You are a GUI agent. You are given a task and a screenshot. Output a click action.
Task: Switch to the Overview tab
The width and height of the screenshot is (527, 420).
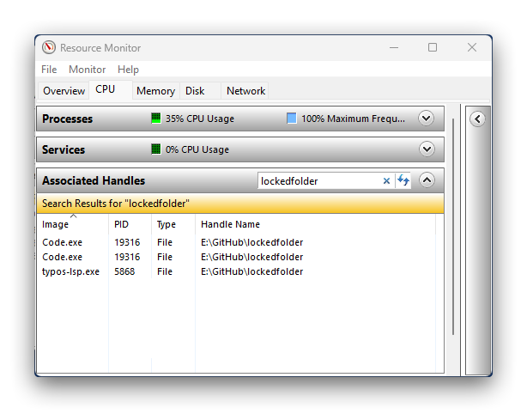tap(64, 91)
